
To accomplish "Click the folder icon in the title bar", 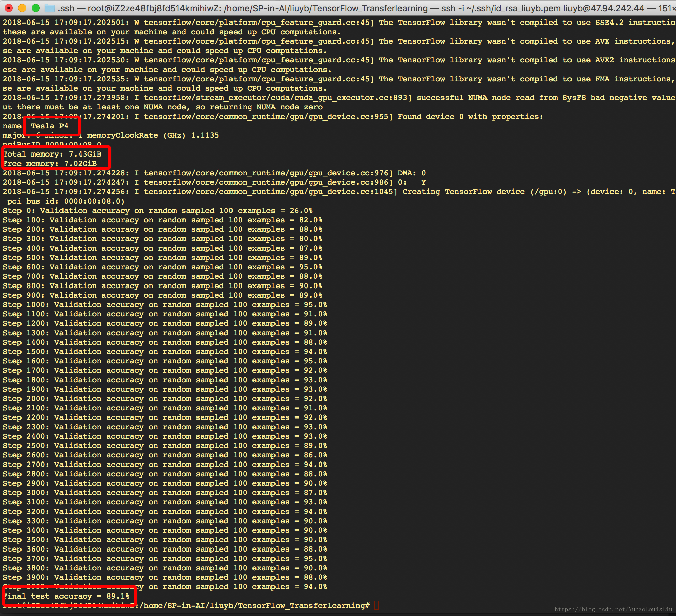I will (50, 8).
